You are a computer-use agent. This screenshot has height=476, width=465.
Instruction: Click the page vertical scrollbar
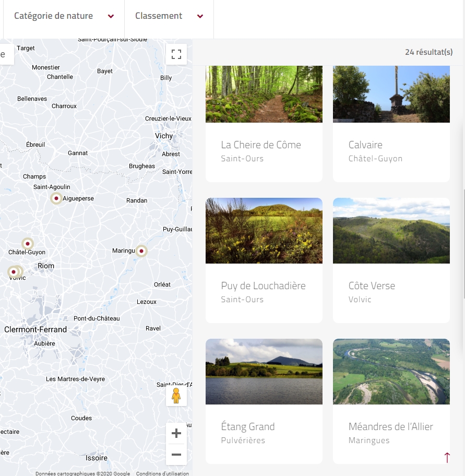tap(463, 244)
